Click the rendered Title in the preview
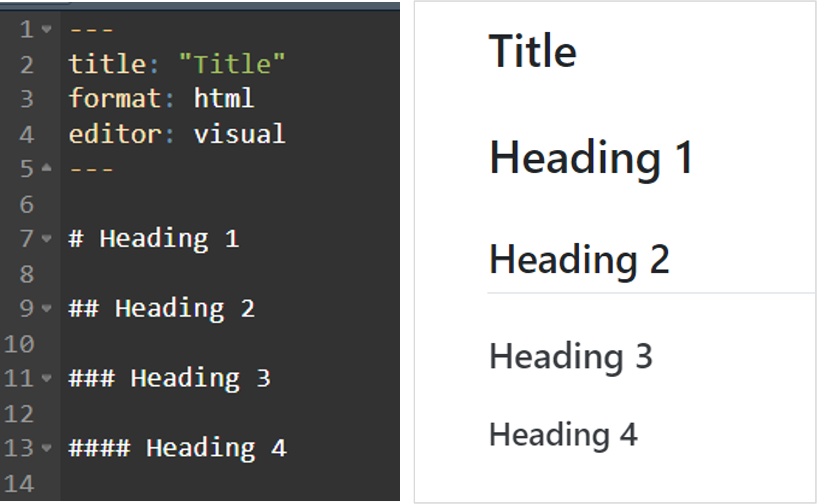Viewport: 817px width, 504px height. click(532, 51)
